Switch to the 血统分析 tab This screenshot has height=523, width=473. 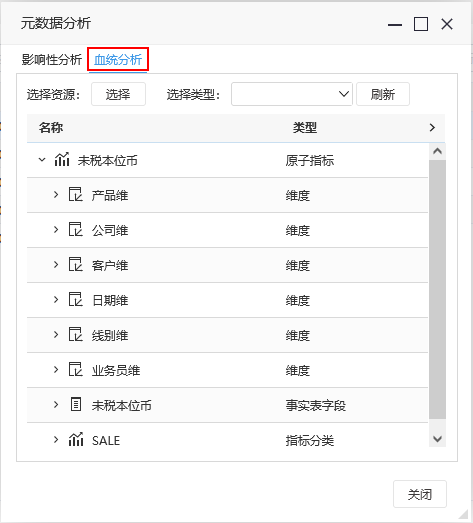coord(118,60)
